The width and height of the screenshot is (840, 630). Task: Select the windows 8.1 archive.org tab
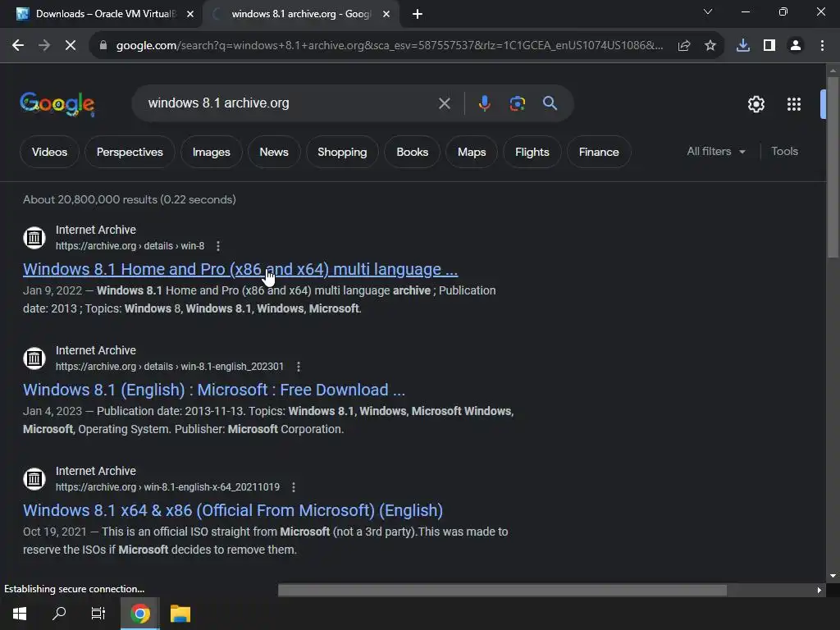[300, 14]
